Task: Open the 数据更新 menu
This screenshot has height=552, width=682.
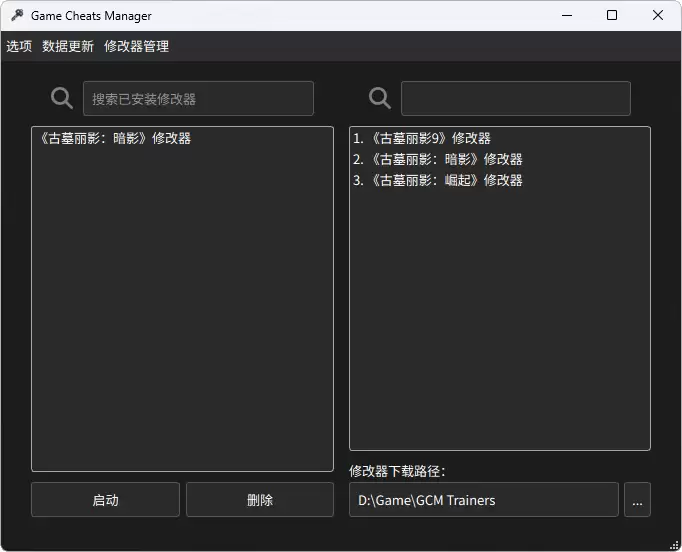Action: 68,46
